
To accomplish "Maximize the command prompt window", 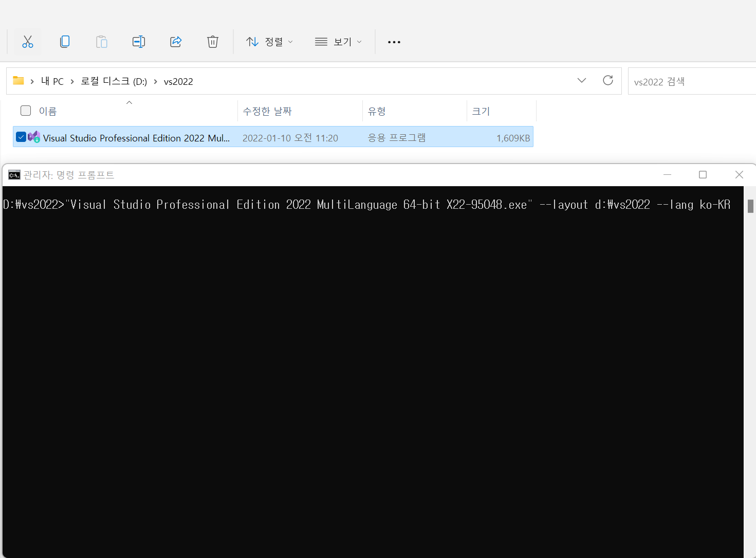I will pos(703,175).
